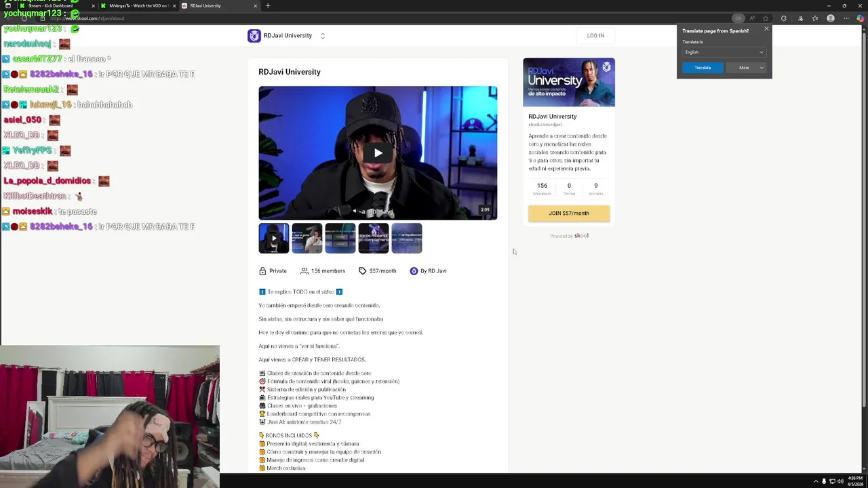The image size is (868, 488).
Task: Click the 'BONOS INCLUIDOS' line in description
Action: click(x=289, y=435)
